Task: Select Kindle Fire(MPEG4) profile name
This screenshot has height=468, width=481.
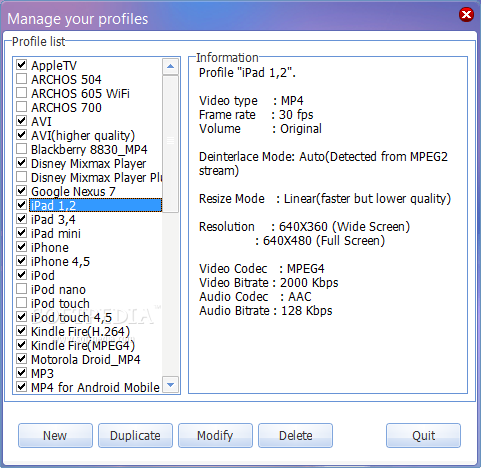Action: (83, 346)
